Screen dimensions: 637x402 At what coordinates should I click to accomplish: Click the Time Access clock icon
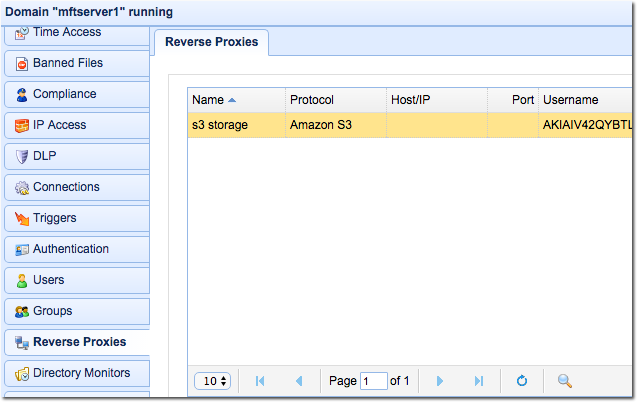point(22,33)
